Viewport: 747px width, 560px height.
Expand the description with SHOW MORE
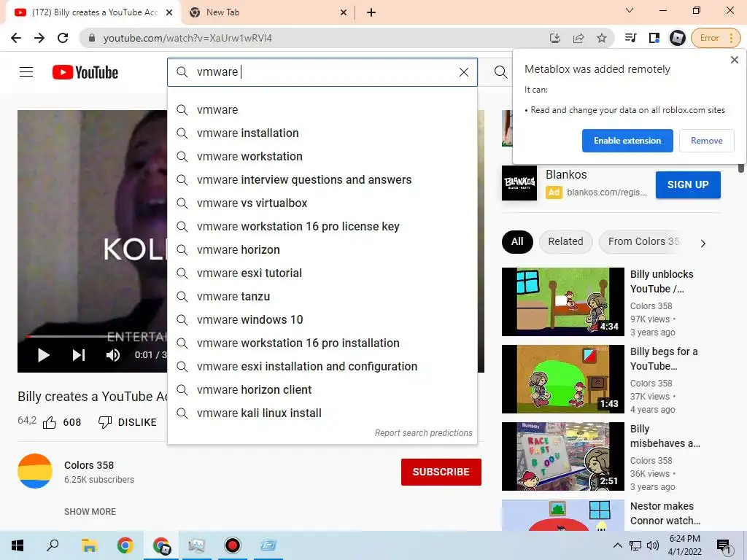click(x=90, y=511)
